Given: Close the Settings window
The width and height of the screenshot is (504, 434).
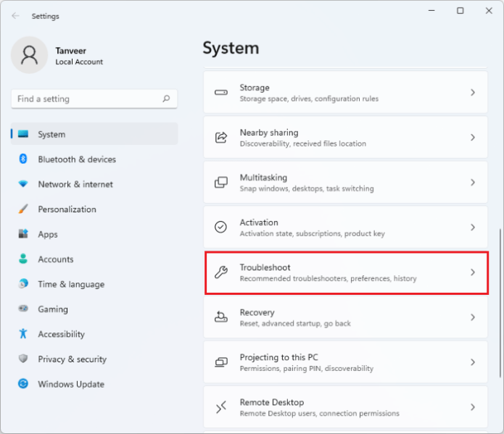Looking at the screenshot, I should click(x=489, y=11).
